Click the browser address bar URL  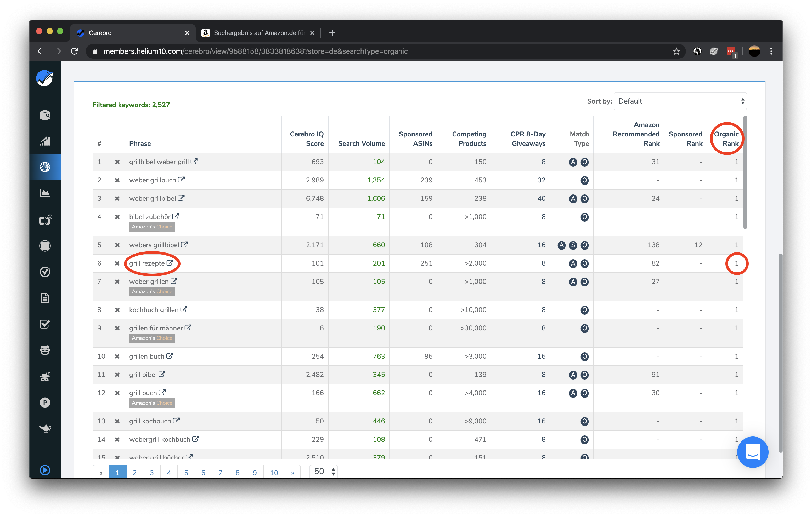pyautogui.click(x=255, y=51)
